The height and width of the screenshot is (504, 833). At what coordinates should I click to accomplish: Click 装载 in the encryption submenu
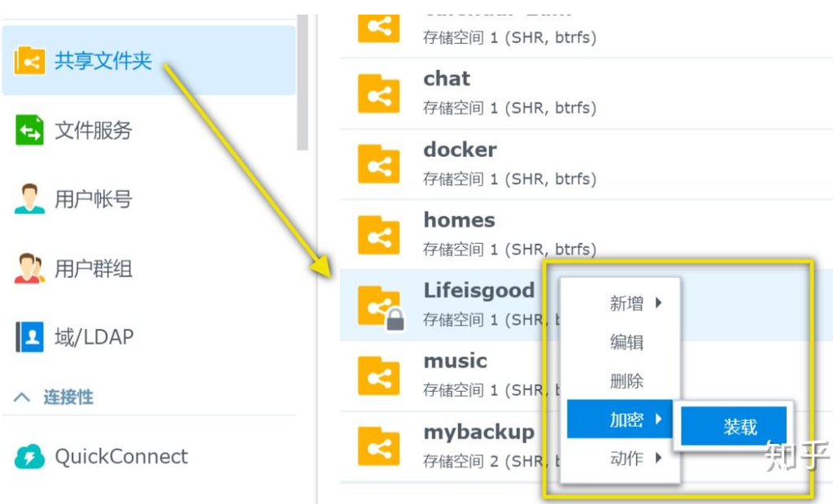click(x=734, y=426)
